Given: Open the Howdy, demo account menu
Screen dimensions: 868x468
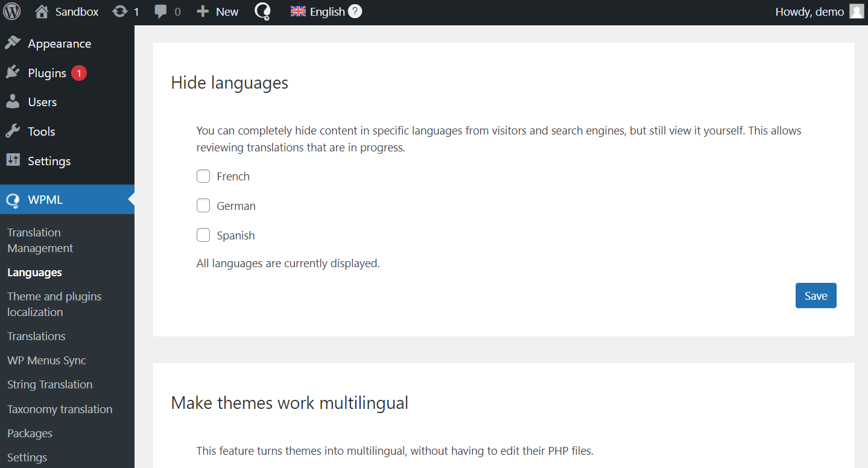Looking at the screenshot, I should 809,11.
